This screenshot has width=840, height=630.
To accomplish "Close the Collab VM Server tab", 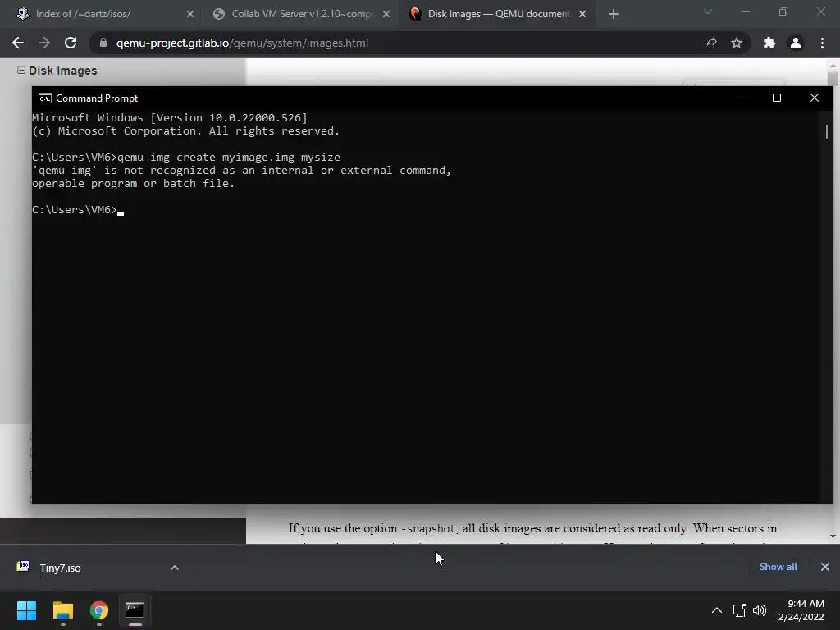I will click(386, 14).
